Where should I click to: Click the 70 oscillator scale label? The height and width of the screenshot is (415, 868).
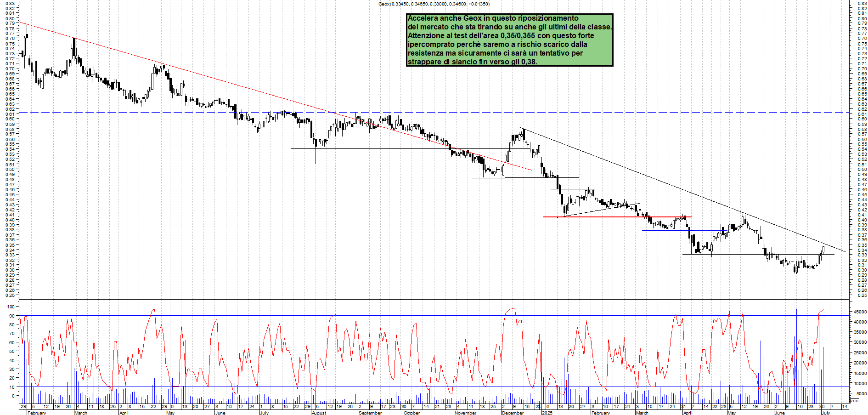point(12,334)
